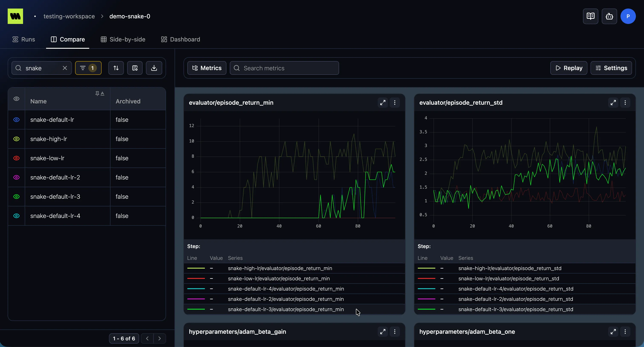Click demo-snake-0 breadcrumb
644x347 pixels.
tap(130, 16)
